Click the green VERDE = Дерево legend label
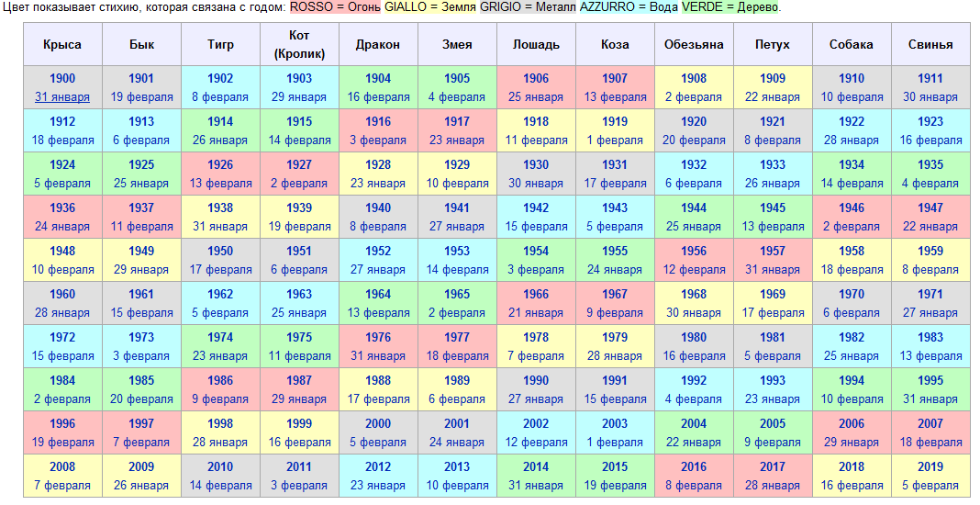Viewport: 980px width, 505px height. pos(729,8)
